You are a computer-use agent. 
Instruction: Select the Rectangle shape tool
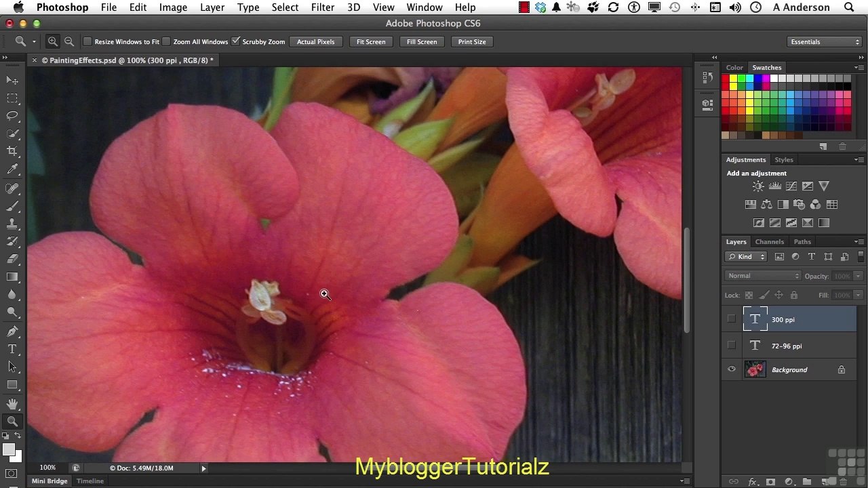pyautogui.click(x=12, y=384)
